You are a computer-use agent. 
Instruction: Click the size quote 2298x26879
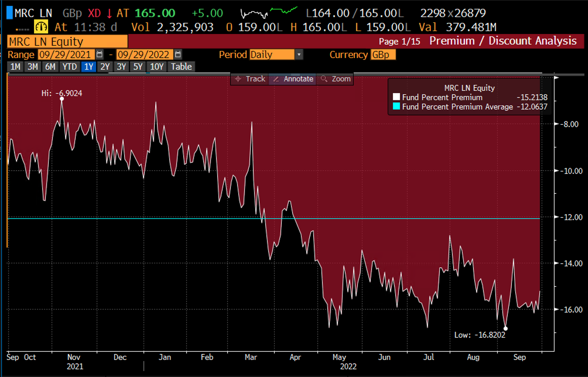pos(453,13)
